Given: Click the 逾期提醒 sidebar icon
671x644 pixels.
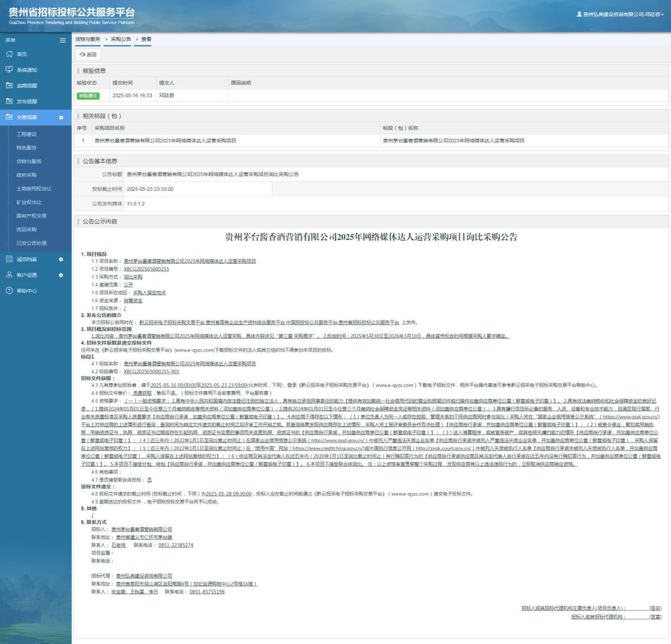Looking at the screenshot, I should 9,86.
